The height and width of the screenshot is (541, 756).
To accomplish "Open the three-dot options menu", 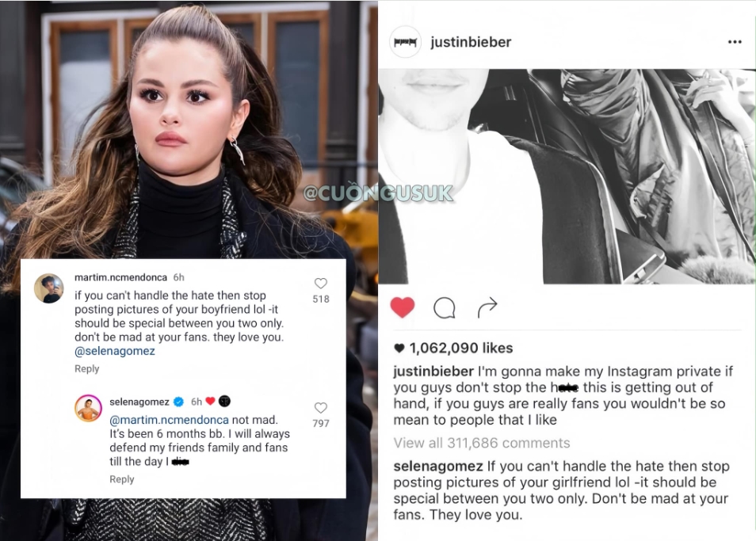I will pos(735,42).
